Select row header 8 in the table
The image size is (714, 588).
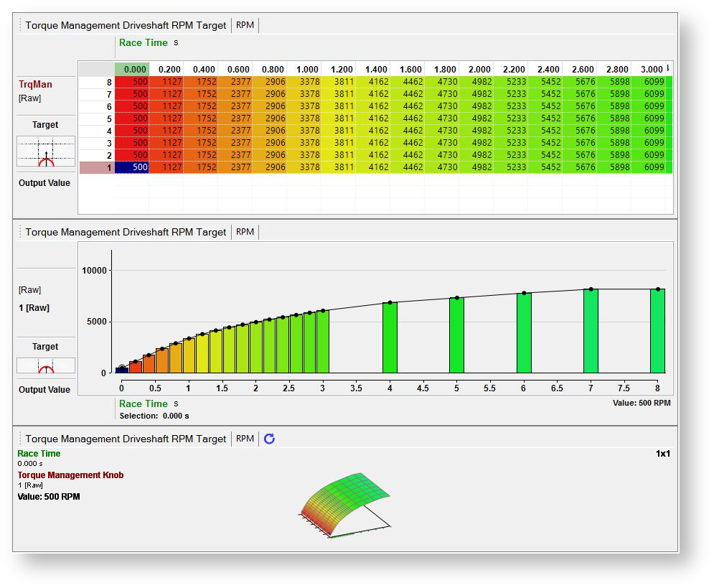(97, 82)
